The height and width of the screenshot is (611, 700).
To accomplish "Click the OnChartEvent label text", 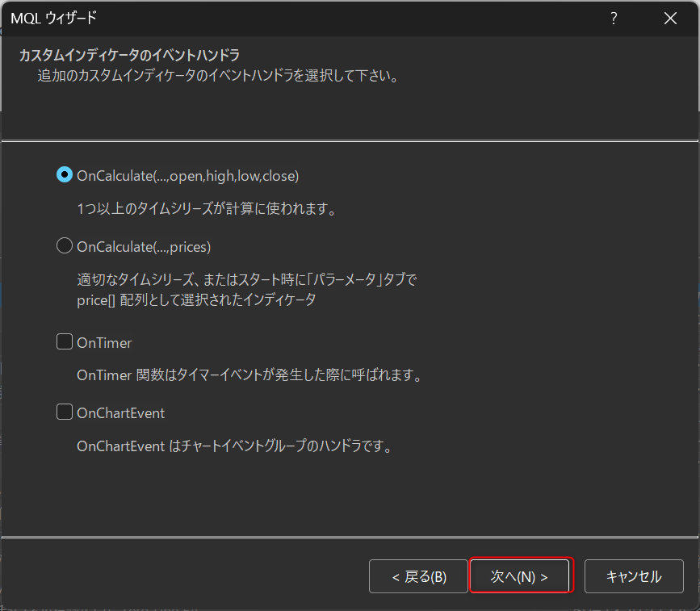I will click(x=120, y=412).
